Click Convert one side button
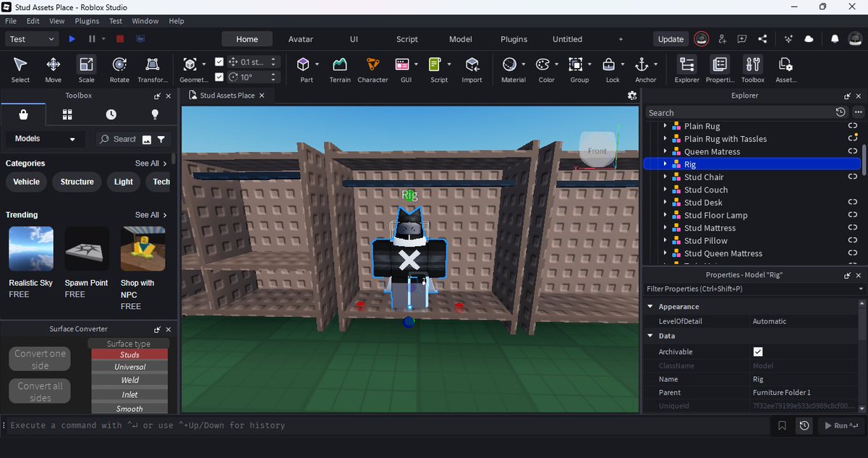 point(41,359)
